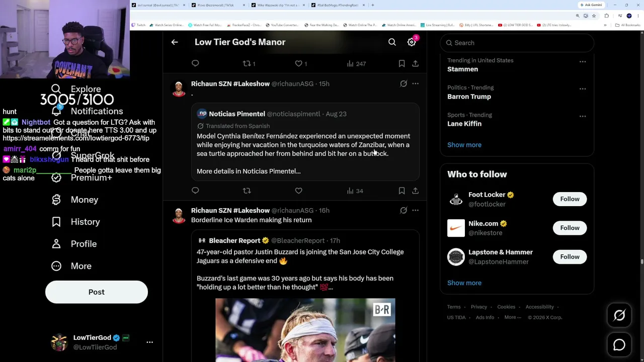Open more options on Richaun's 16h post
The height and width of the screenshot is (362, 644).
coord(415,210)
